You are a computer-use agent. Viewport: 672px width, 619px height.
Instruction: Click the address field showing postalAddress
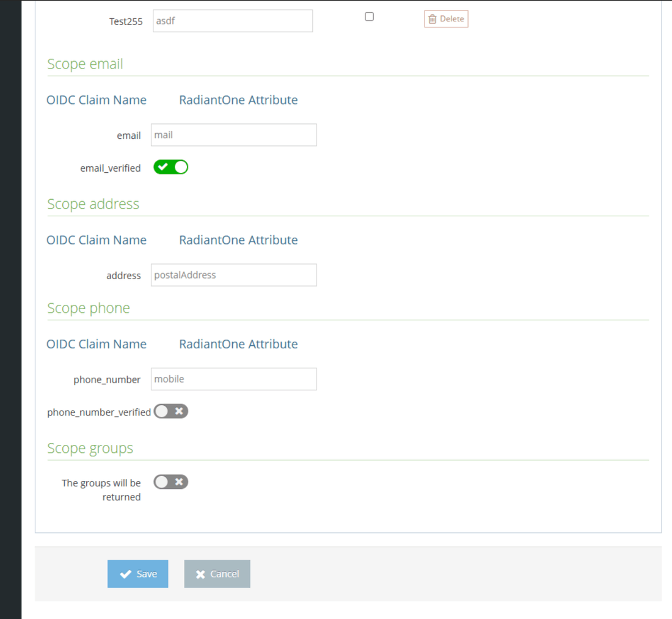(234, 275)
